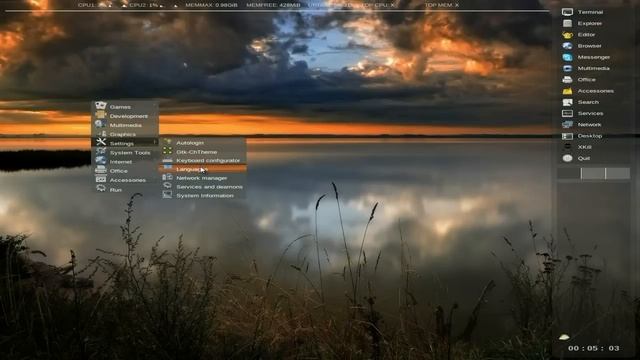Click the MEMFREE 428MB readout
Screen dimensions: 640x360
273,5
